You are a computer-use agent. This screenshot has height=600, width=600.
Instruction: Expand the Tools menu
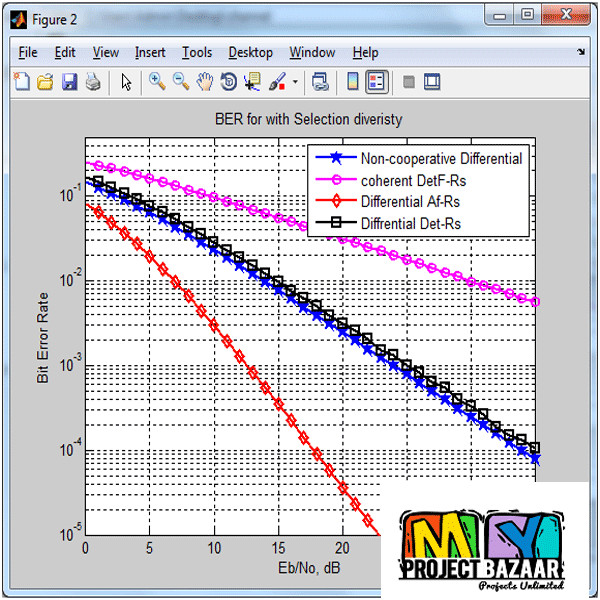tap(196, 52)
